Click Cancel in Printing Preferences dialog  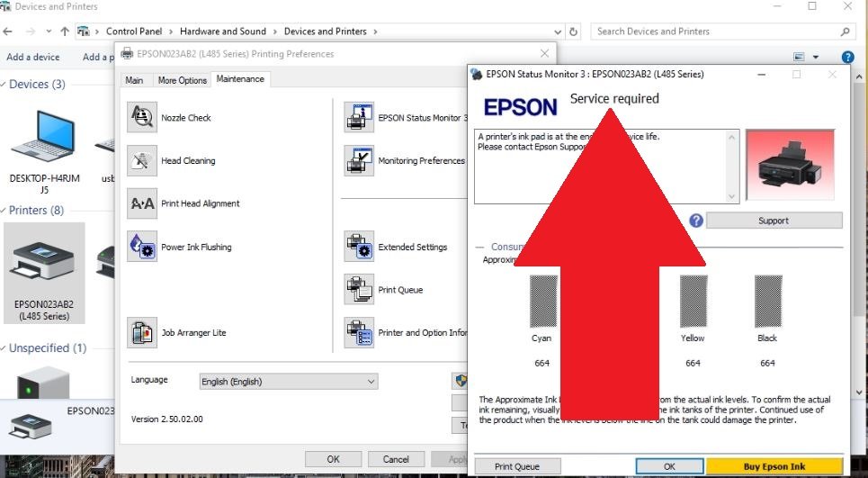click(x=397, y=459)
